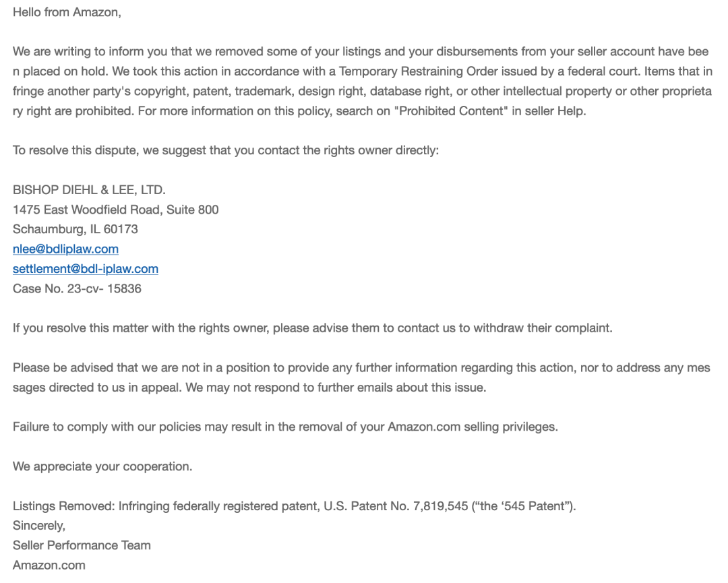728x583 pixels.
Task: Click the firm name BISHOP DIEHL & LEE, LTD.
Action: [89, 190]
